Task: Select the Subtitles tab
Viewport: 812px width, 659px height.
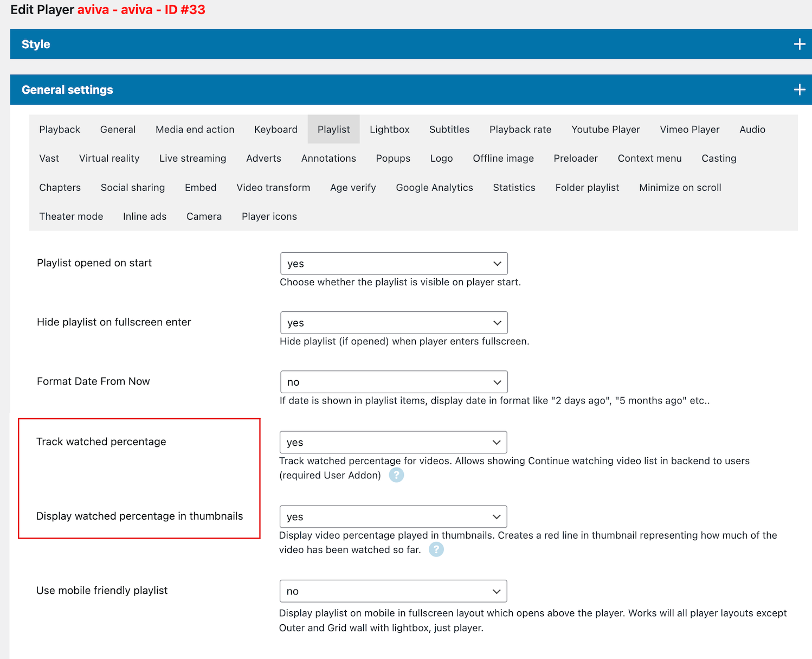Action: [x=449, y=130]
